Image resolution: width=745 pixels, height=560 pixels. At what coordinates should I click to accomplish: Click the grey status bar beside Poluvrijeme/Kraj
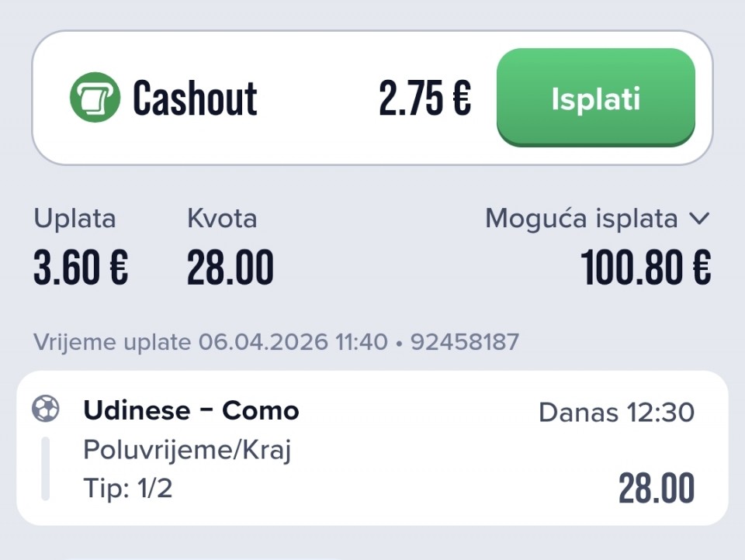tap(45, 468)
